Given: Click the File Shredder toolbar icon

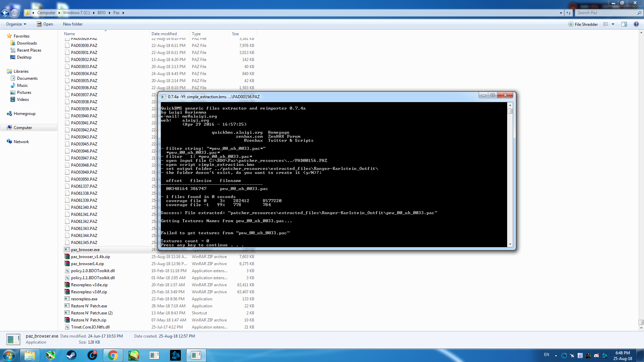Looking at the screenshot, I should coord(583,24).
